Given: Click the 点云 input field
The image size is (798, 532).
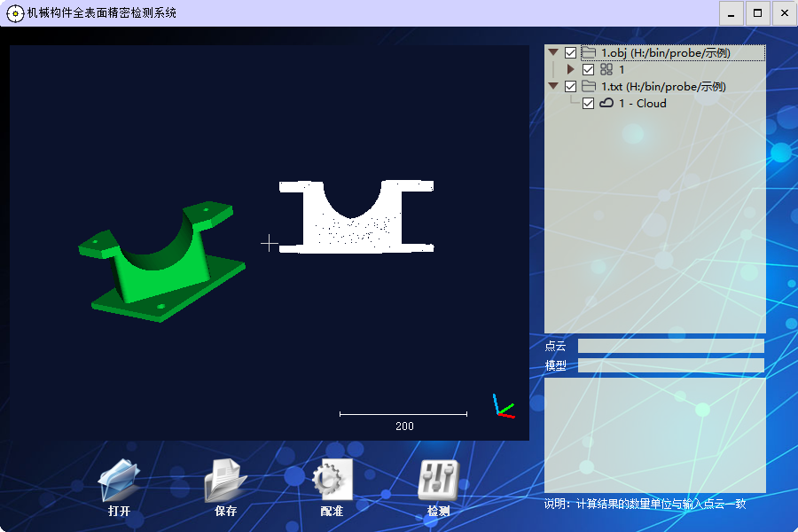Looking at the screenshot, I should pyautogui.click(x=669, y=346).
